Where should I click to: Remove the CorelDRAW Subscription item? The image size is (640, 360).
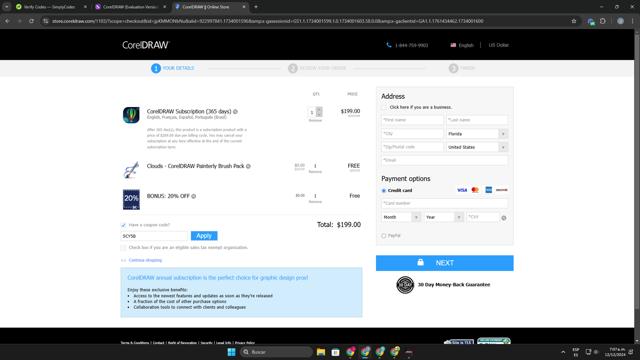coord(315,121)
